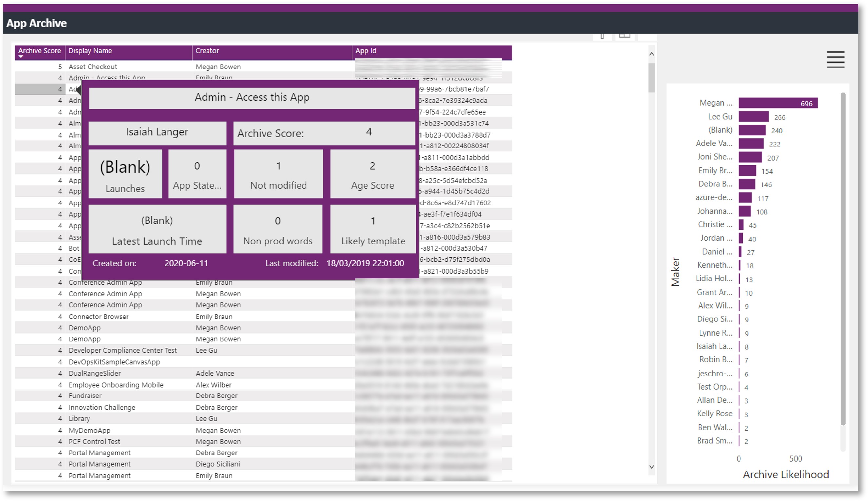This screenshot has width=868, height=501.
Task: Click the down arrow on the table scrollbar
Action: pyautogui.click(x=651, y=467)
